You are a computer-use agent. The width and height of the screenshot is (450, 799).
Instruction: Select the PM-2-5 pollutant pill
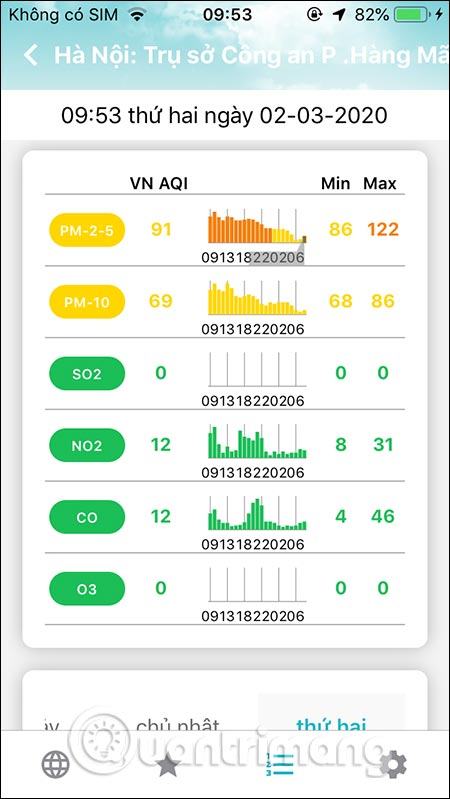click(87, 230)
